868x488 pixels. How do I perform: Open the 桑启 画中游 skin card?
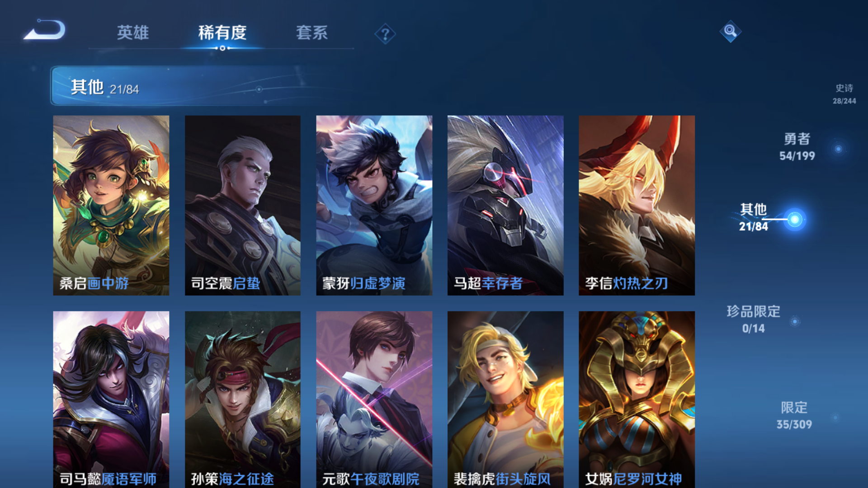pyautogui.click(x=111, y=205)
